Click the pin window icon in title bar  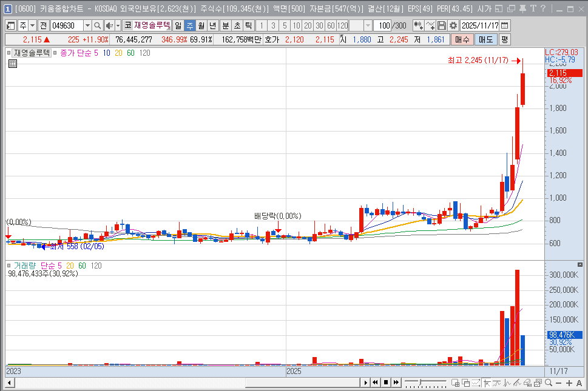tap(522, 8)
